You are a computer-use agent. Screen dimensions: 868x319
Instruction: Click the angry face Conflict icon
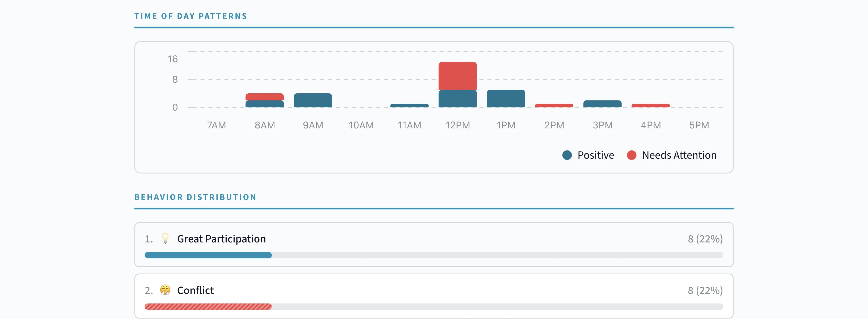pos(165,290)
